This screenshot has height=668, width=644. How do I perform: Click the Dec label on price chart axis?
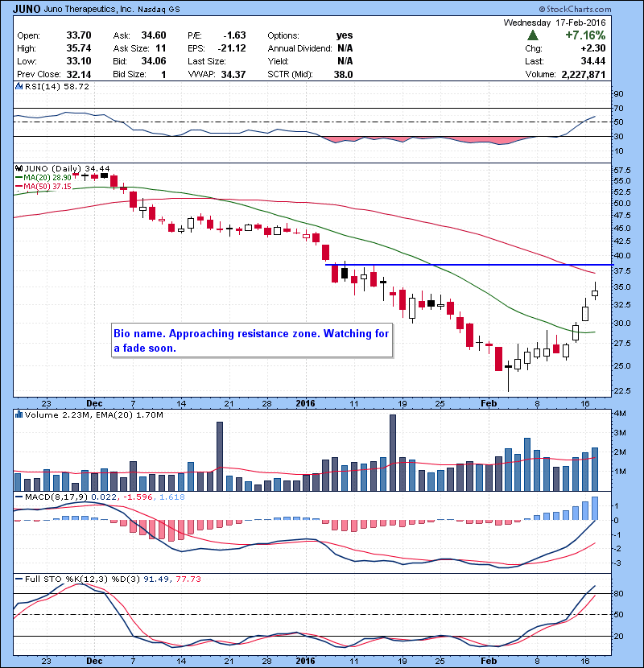[x=94, y=403]
